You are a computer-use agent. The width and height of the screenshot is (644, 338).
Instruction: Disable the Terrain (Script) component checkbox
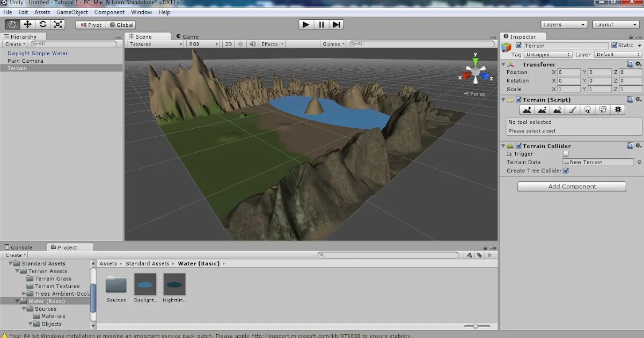coord(518,100)
